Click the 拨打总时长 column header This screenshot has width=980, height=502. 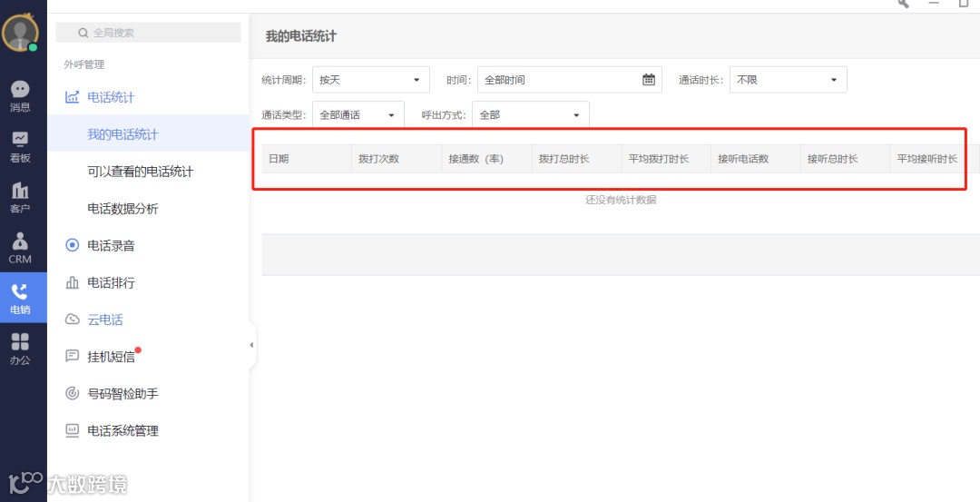pos(576,159)
